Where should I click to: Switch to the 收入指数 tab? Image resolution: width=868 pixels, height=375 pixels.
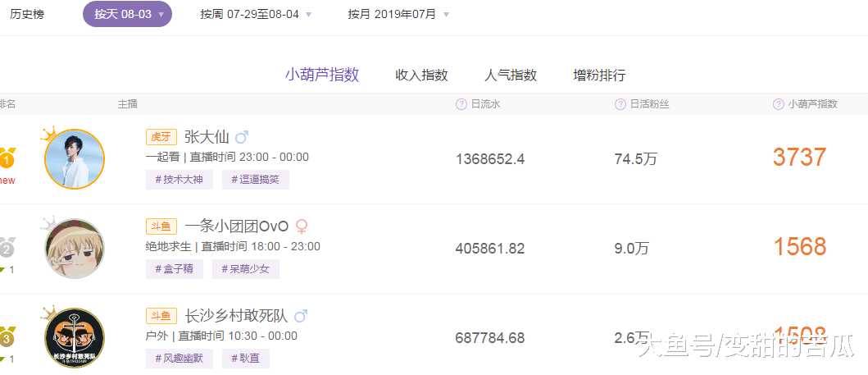(x=421, y=75)
